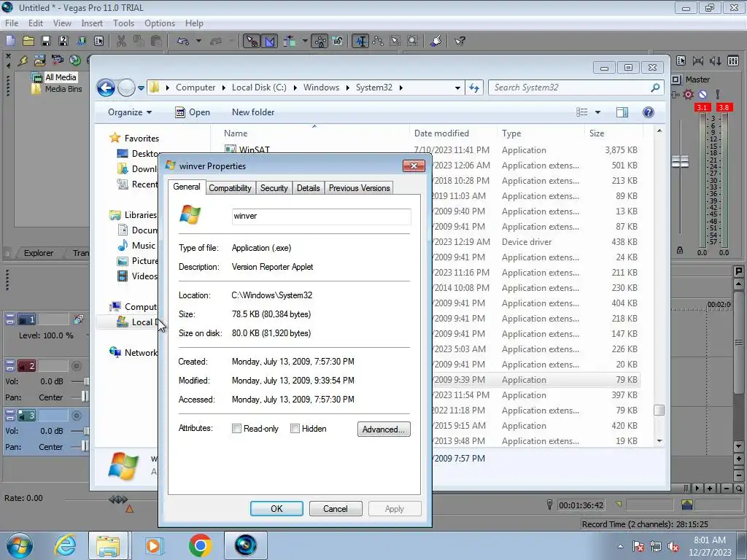Screen dimensions: 747x560
Task: Switch to Previous Versions tab
Action: 359,188
